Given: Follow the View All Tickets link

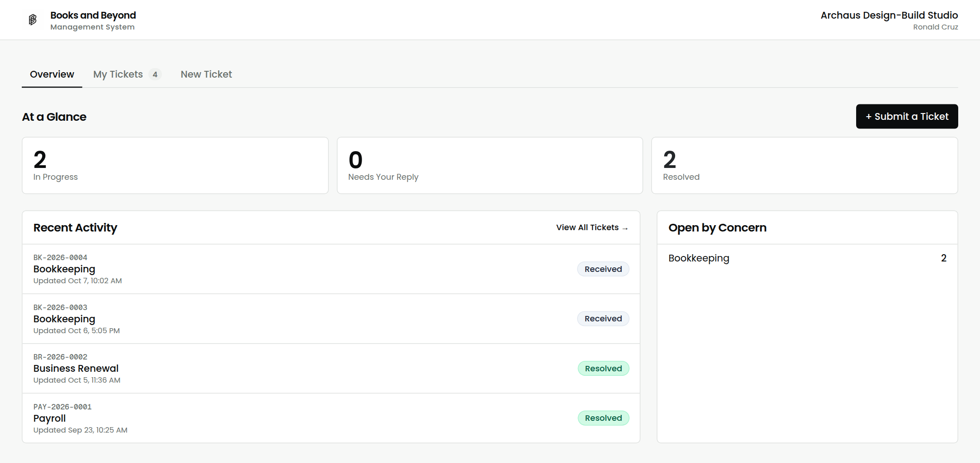Looking at the screenshot, I should pos(592,227).
